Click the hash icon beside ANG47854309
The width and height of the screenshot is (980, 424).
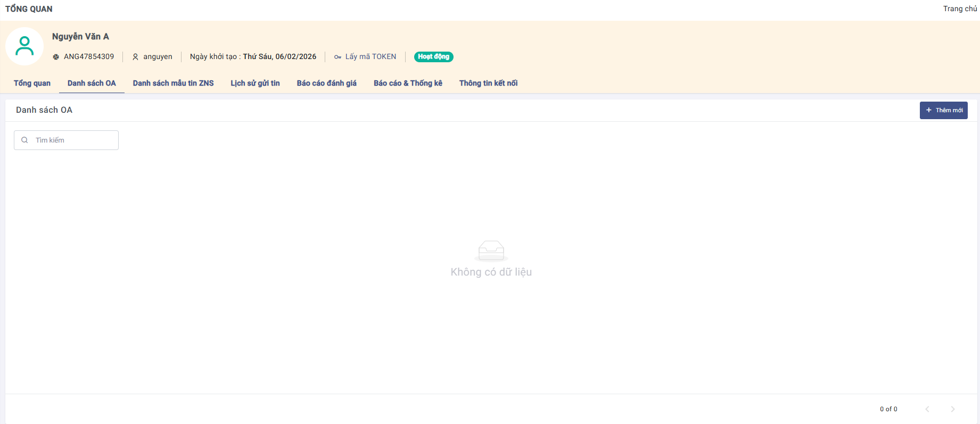tap(56, 57)
